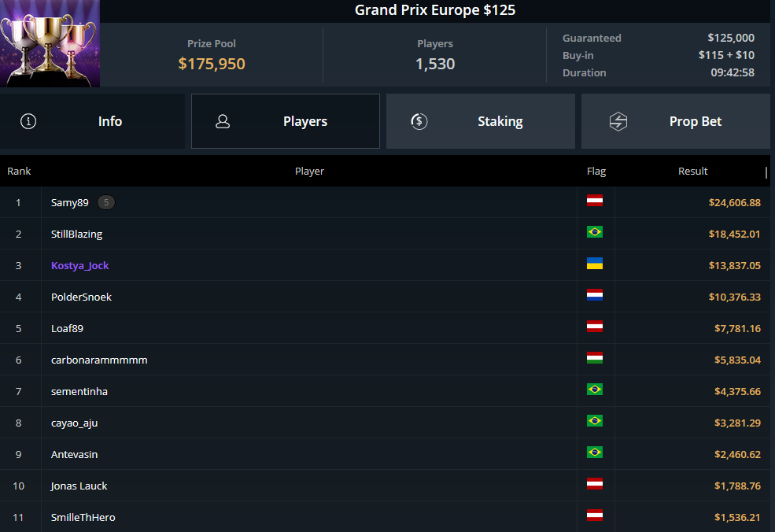
Task: Click the tournament trophies image
Action: click(x=50, y=43)
